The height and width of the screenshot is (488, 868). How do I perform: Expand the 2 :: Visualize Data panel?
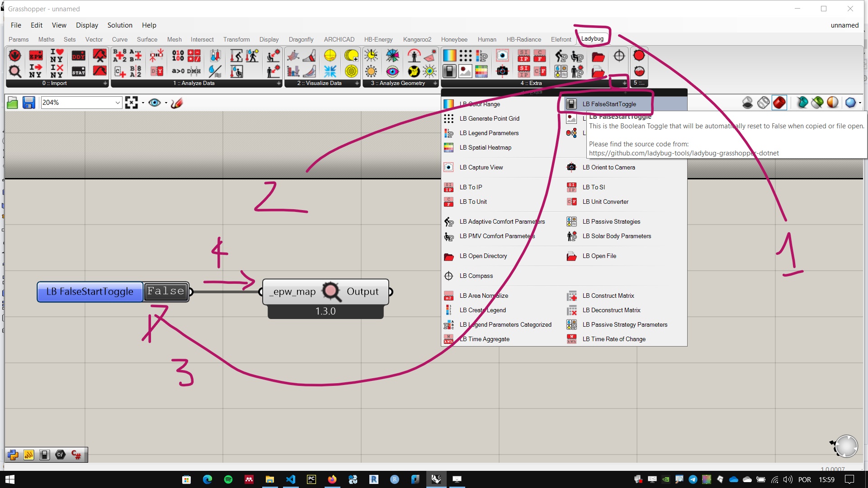357,83
